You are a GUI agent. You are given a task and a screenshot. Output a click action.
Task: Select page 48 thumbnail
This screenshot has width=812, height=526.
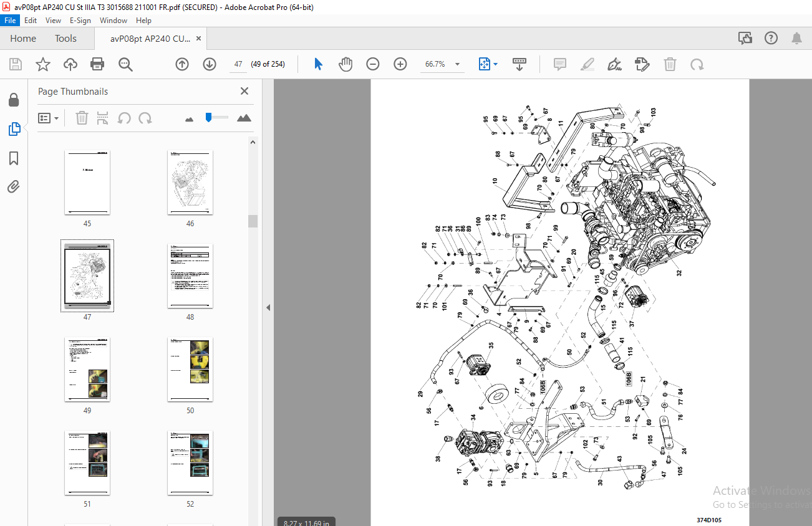[190, 276]
